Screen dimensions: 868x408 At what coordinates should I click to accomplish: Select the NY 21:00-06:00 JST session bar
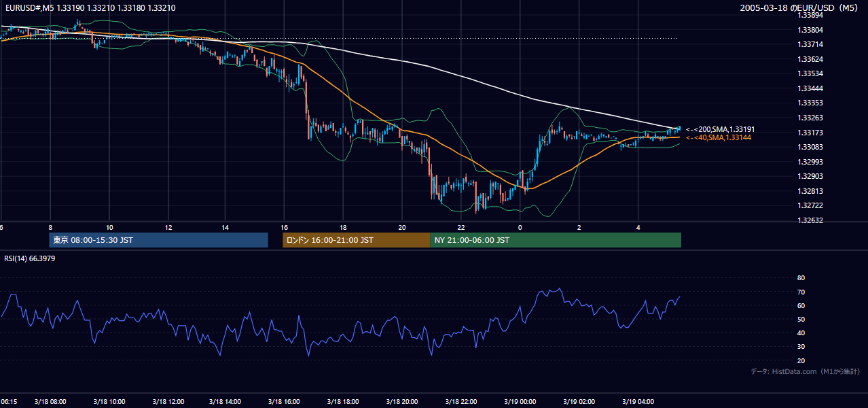556,240
